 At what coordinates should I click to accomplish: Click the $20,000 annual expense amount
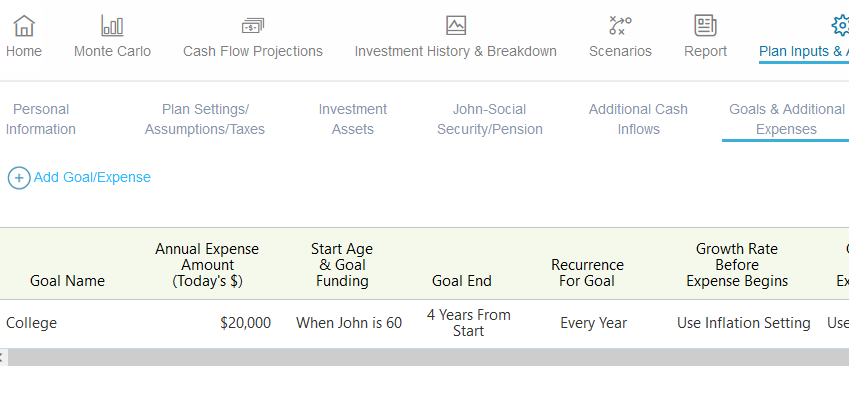245,323
